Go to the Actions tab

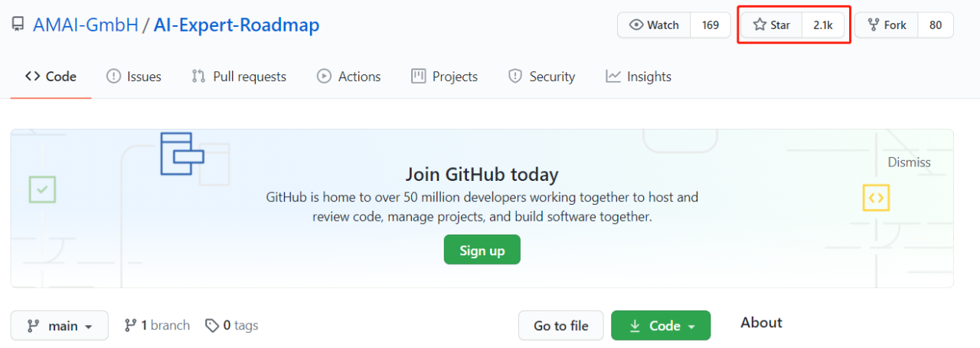click(x=349, y=77)
